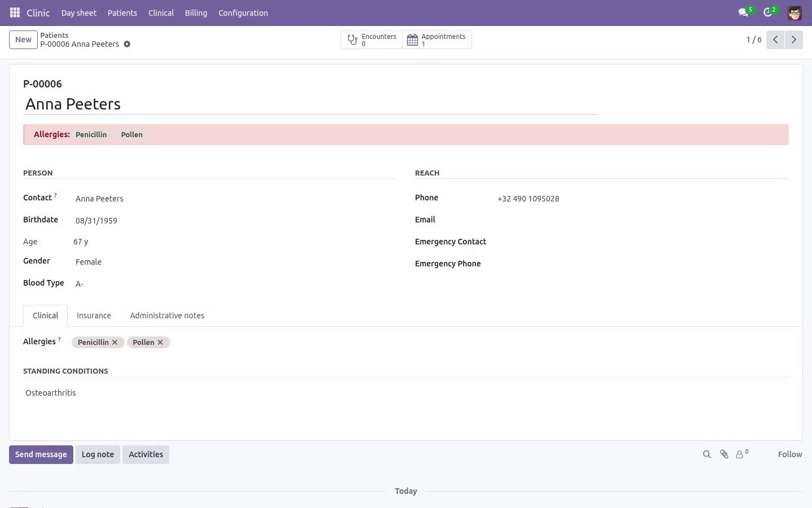
Task: Open the Clinical top menu
Action: point(161,12)
